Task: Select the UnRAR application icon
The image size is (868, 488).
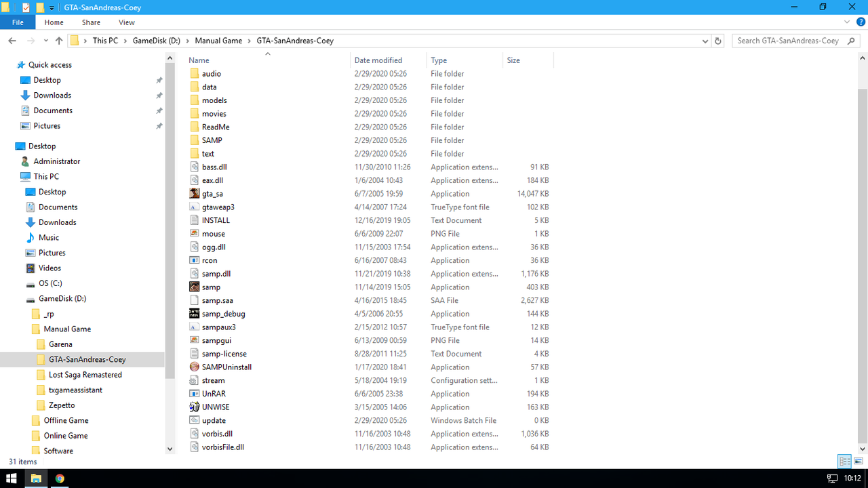Action: (x=195, y=394)
